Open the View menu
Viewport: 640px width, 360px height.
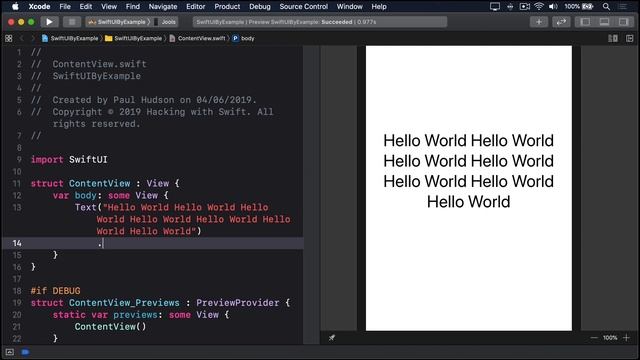pyautogui.click(x=109, y=7)
